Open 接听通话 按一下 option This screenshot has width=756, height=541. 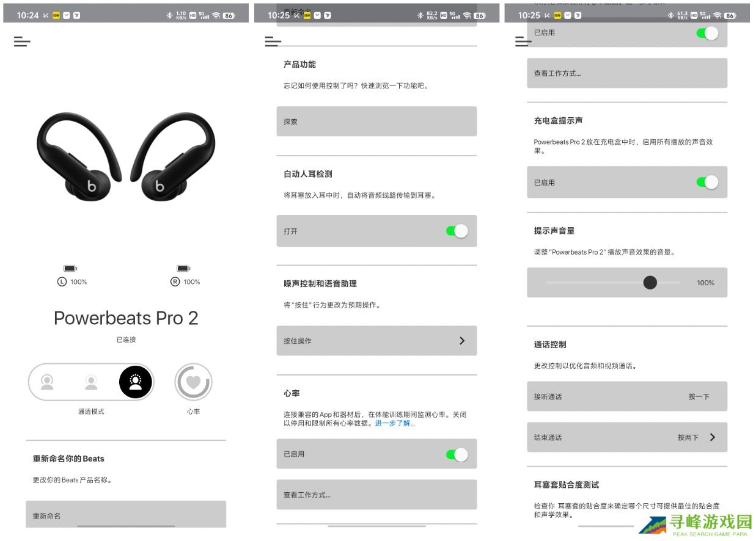[627, 396]
